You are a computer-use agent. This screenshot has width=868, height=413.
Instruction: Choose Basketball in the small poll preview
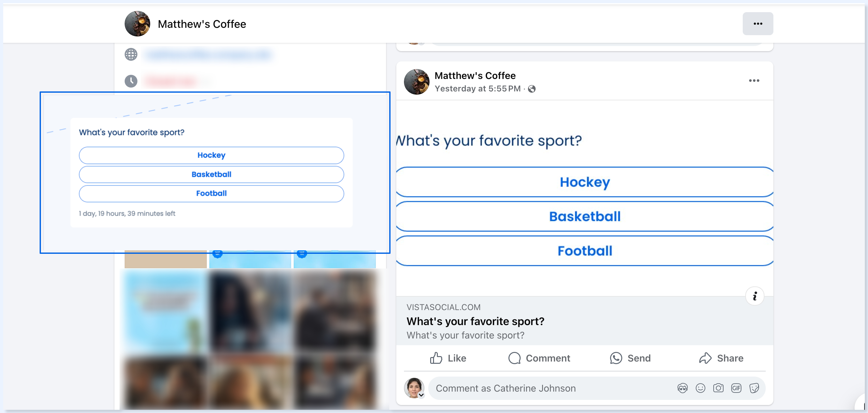211,174
